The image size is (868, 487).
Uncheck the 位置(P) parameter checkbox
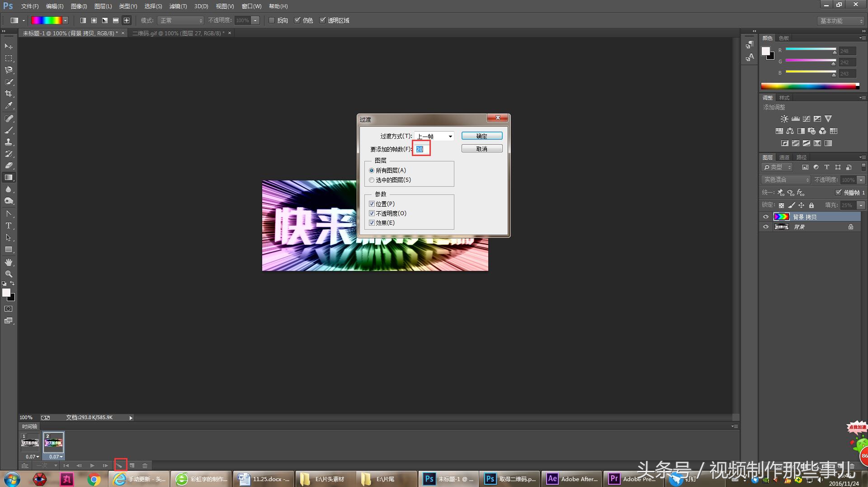pyautogui.click(x=372, y=204)
